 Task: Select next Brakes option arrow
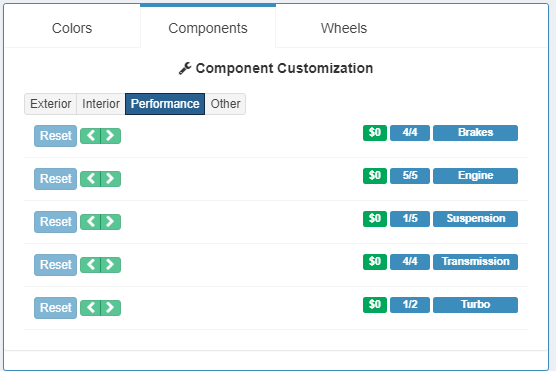tap(111, 136)
